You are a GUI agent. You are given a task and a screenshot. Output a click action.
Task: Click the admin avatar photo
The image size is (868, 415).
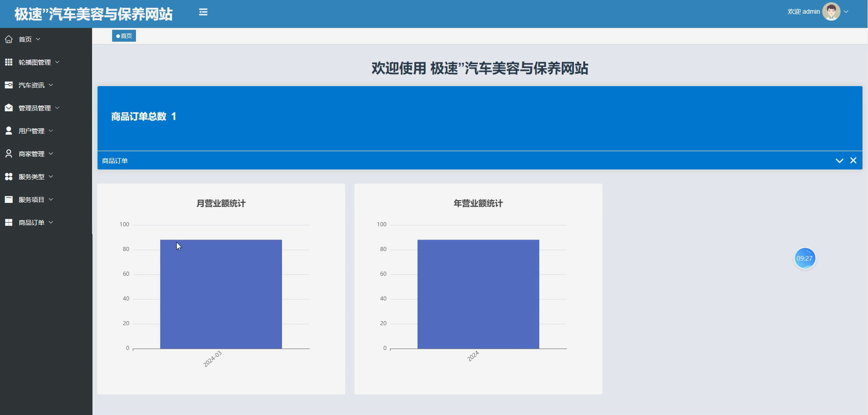tap(831, 11)
